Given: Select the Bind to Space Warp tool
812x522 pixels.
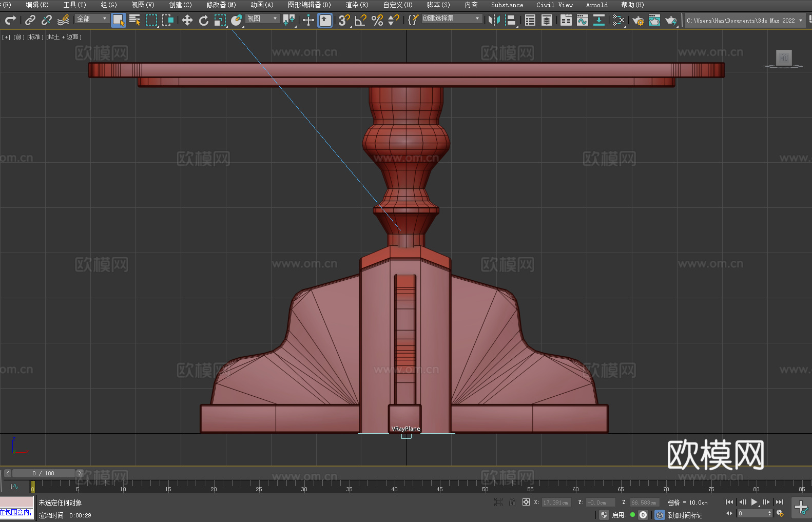Looking at the screenshot, I should (63, 20).
